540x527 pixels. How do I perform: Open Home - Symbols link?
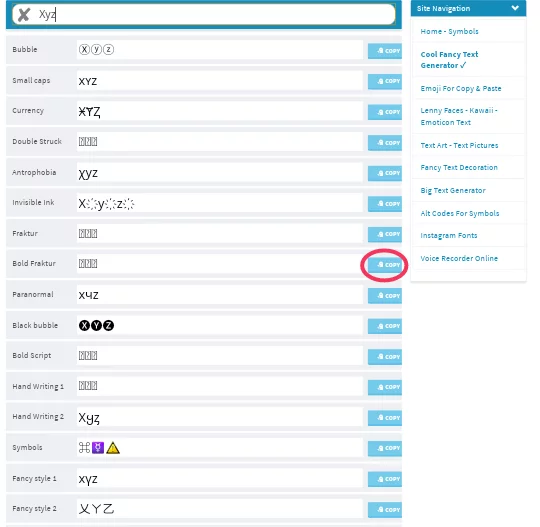point(449,31)
